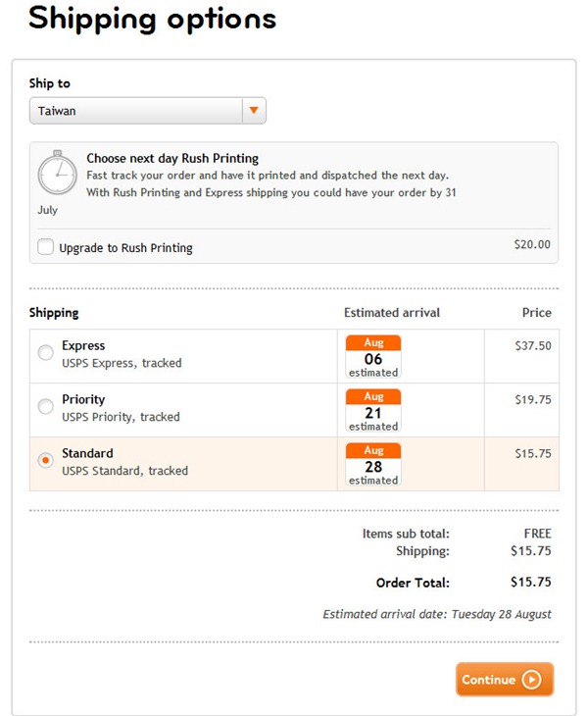This screenshot has height=716, width=588.
Task: Click the Choose next day Rush Printing heading
Action: [x=172, y=158]
